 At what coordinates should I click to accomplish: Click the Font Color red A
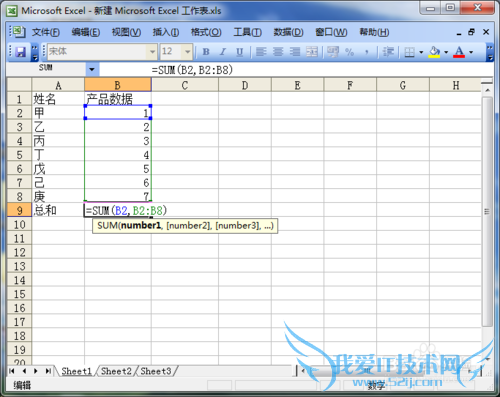(x=459, y=52)
